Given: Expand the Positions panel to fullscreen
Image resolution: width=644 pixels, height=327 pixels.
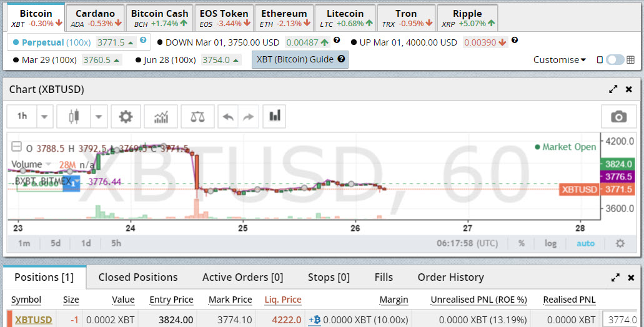Looking at the screenshot, I should [x=615, y=278].
